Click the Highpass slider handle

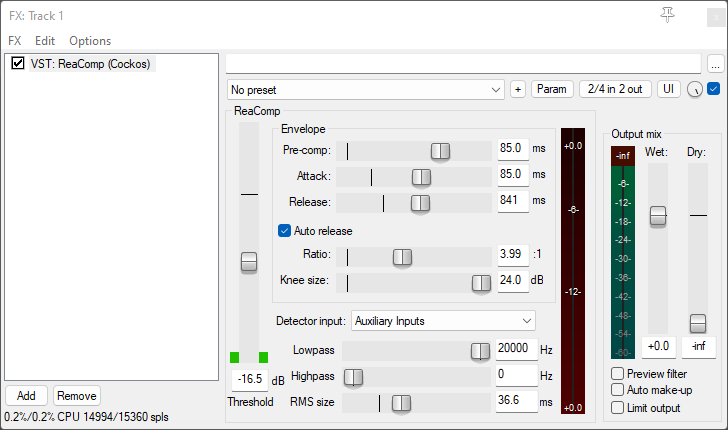click(x=353, y=378)
